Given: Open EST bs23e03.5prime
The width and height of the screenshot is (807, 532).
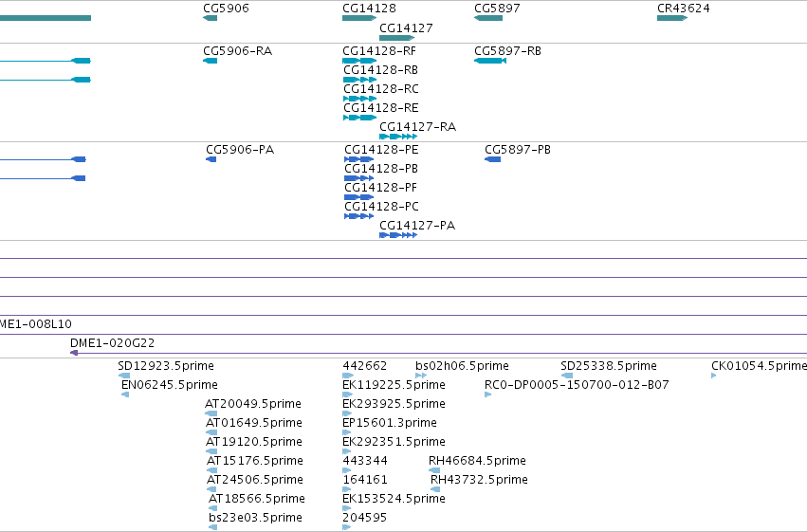Looking at the screenshot, I should click(x=255, y=518).
